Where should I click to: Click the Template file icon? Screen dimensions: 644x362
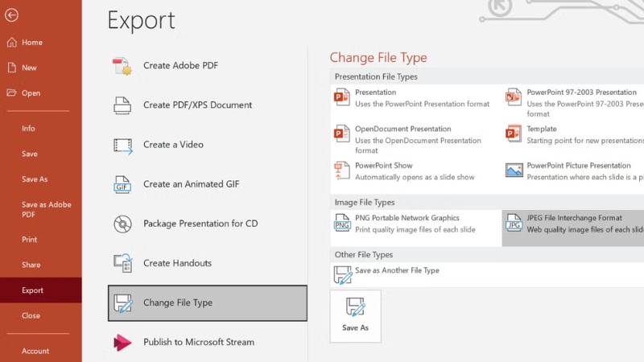tap(514, 134)
